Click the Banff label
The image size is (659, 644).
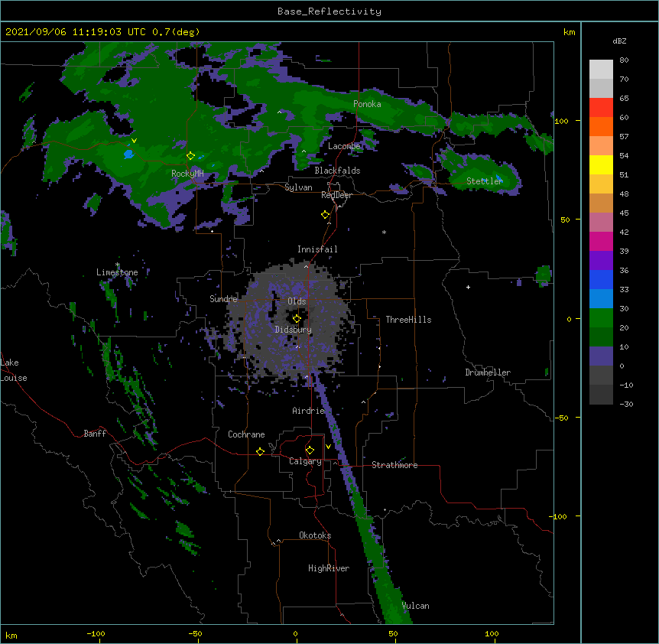point(95,434)
